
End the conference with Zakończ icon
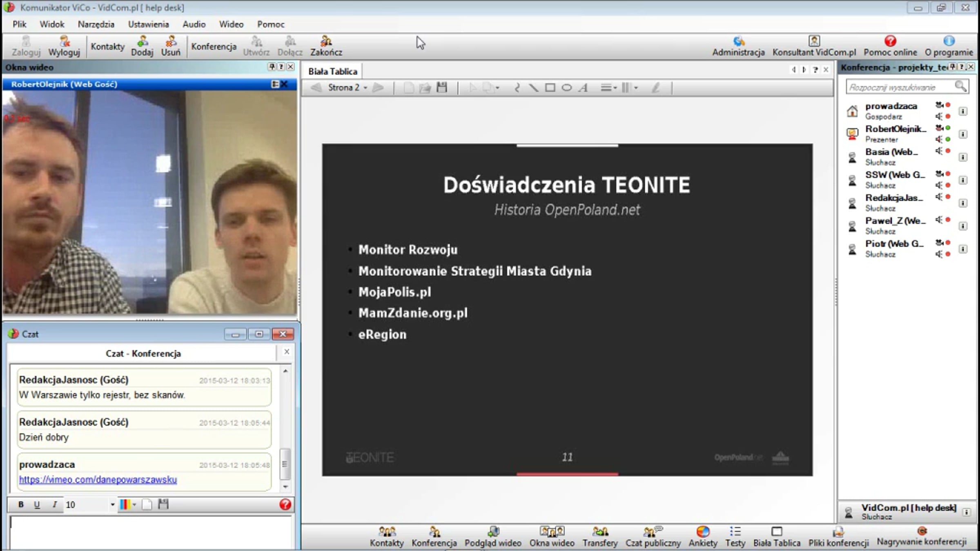(x=326, y=46)
